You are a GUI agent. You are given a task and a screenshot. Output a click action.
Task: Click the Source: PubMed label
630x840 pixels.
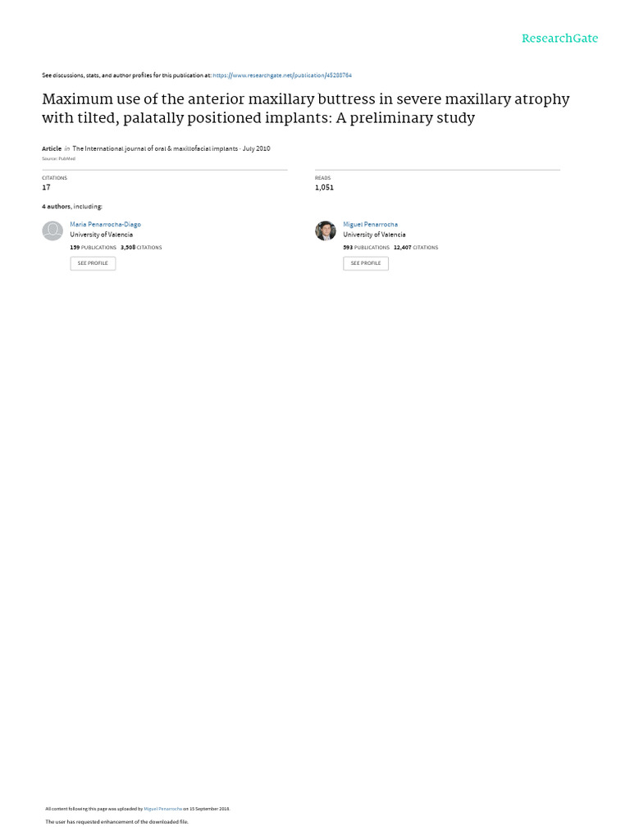[58, 159]
